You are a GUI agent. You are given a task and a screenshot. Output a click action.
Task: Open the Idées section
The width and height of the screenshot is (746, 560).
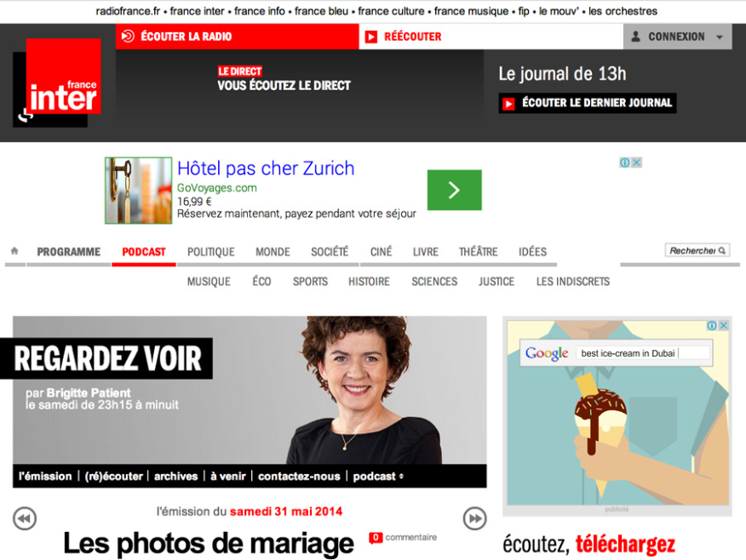pyautogui.click(x=532, y=251)
